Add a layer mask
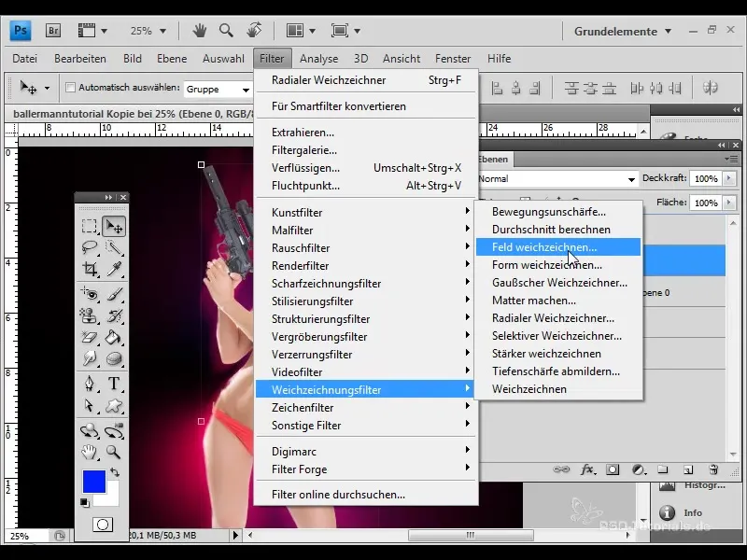Screen dimensions: 747x560 click(x=613, y=469)
